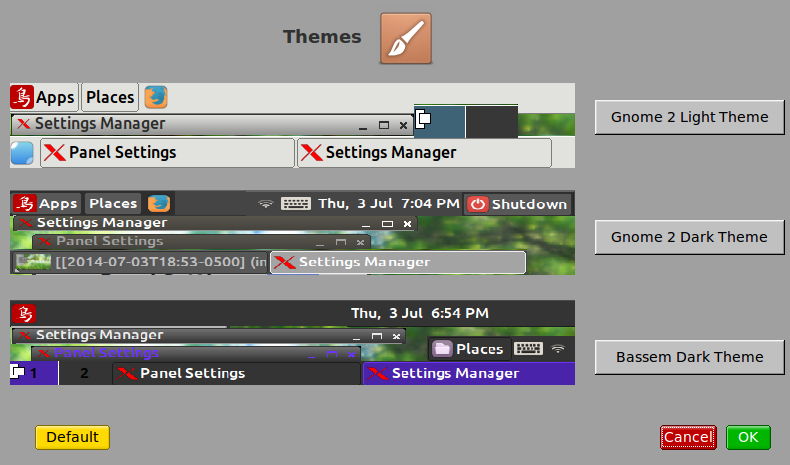Click keyboard icon in Gnome 2 dark preview
The image size is (790, 465).
pyautogui.click(x=296, y=204)
